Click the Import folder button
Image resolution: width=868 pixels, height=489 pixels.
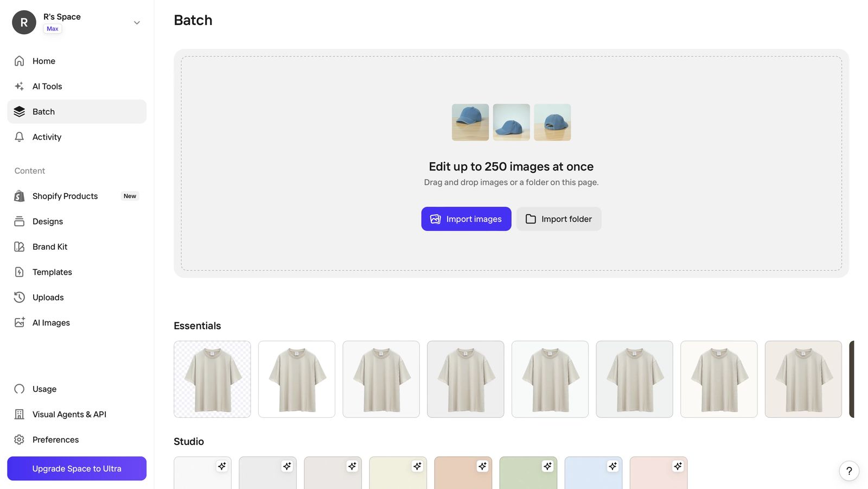tap(559, 219)
